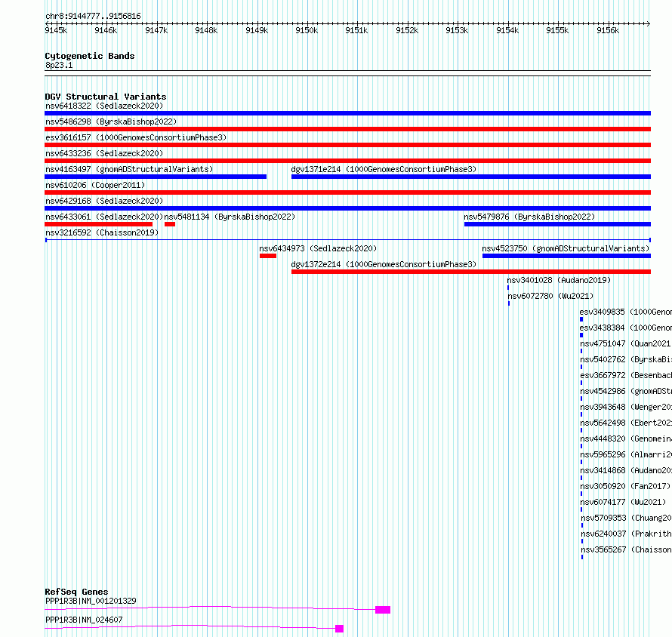Select dgv1371e214 (1000GenomesConsortiumPhase3) label
Screen dimensions: 672x637
click(384, 169)
